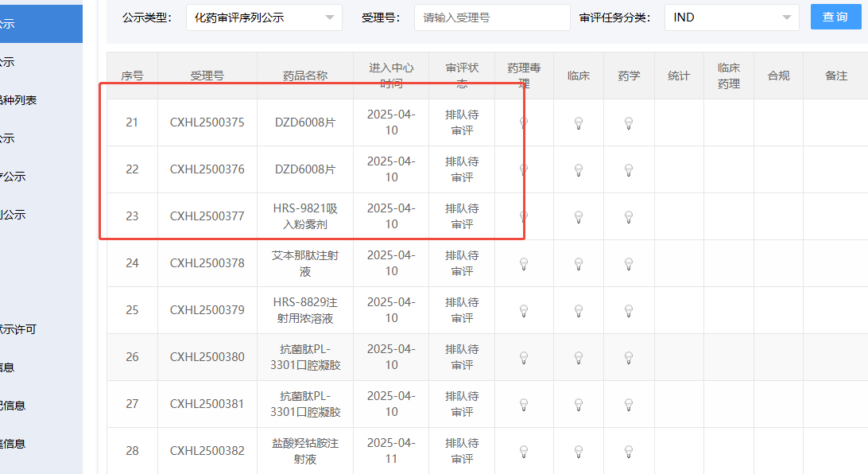Screen dimensions: 868x474
Task: Click the date 2025-04-11 in row 28
Action: click(x=391, y=451)
